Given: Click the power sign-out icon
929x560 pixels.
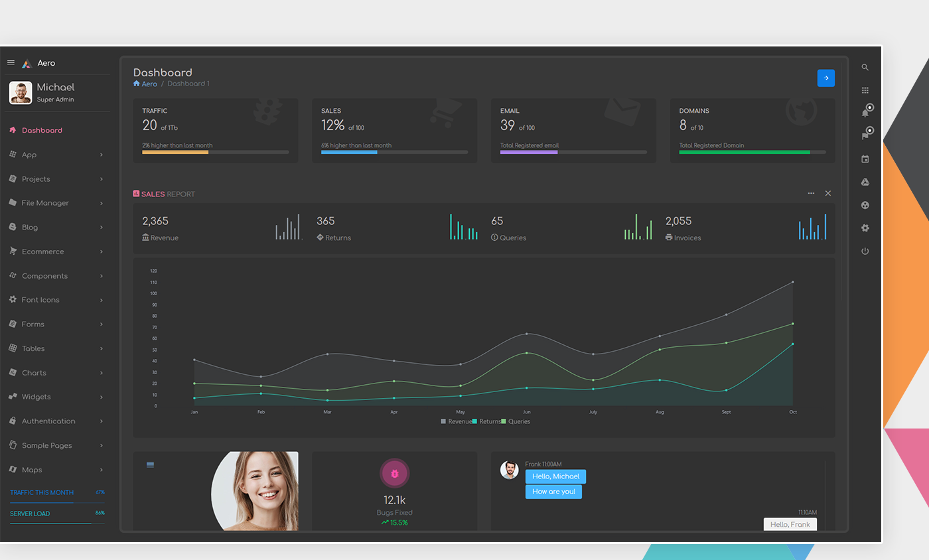Looking at the screenshot, I should point(865,251).
